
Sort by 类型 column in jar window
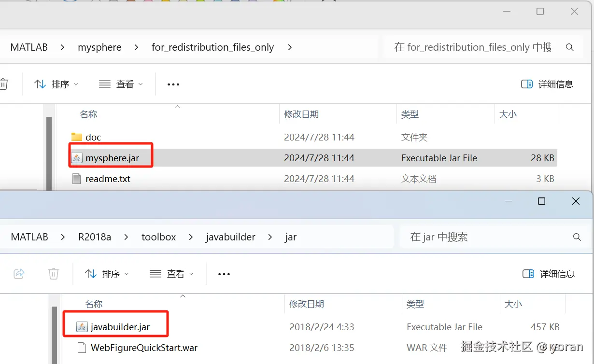coord(415,304)
